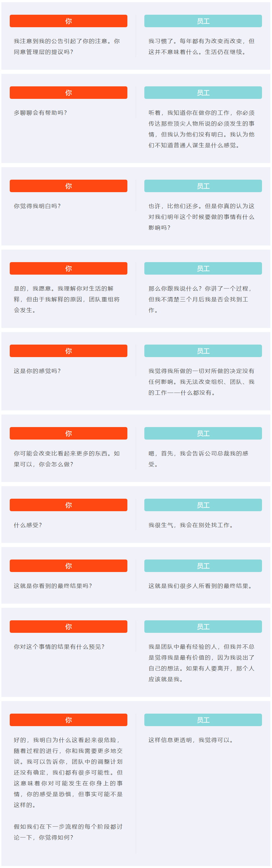The image size is (272, 868).
Task: Click the question "你对这个事情的结果有什么预见？"
Action: pyautogui.click(x=60, y=647)
